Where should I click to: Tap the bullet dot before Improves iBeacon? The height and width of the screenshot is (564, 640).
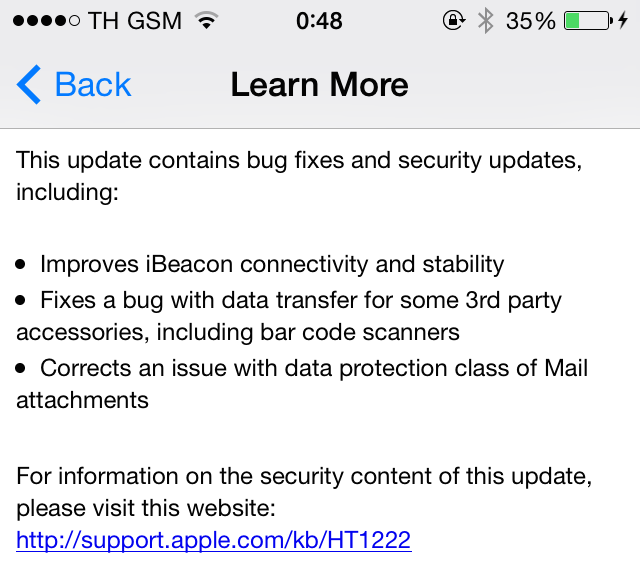pos(20,264)
